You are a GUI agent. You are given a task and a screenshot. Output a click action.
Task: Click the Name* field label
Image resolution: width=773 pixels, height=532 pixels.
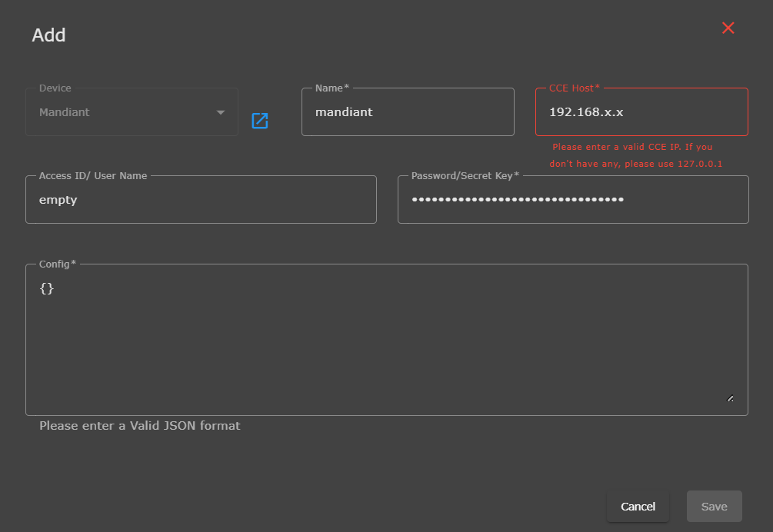click(x=332, y=88)
